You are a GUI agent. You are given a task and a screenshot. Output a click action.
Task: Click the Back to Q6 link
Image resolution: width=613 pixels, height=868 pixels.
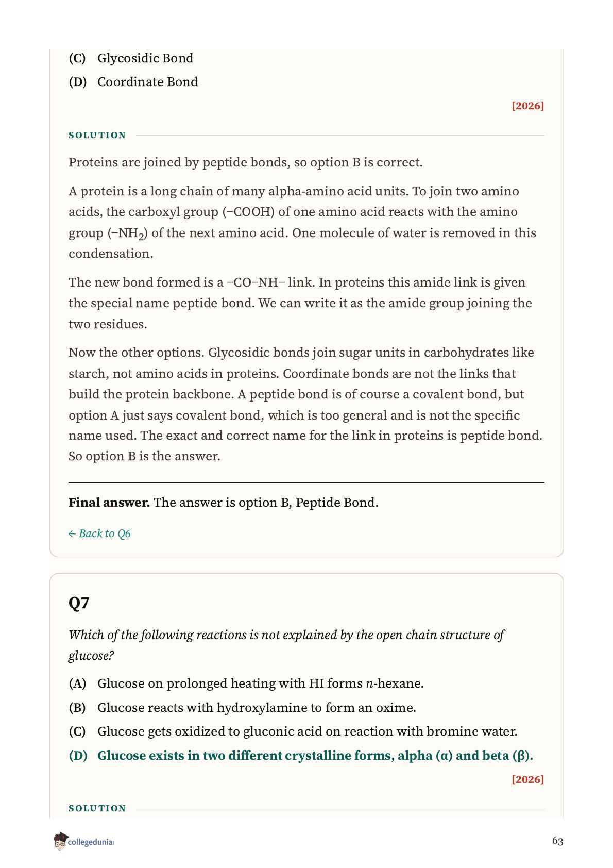click(99, 533)
